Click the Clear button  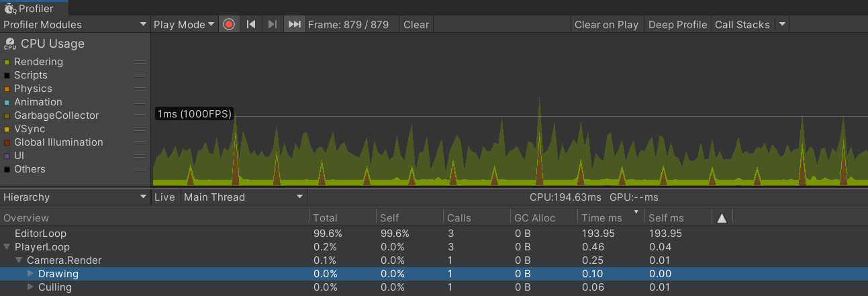[416, 24]
